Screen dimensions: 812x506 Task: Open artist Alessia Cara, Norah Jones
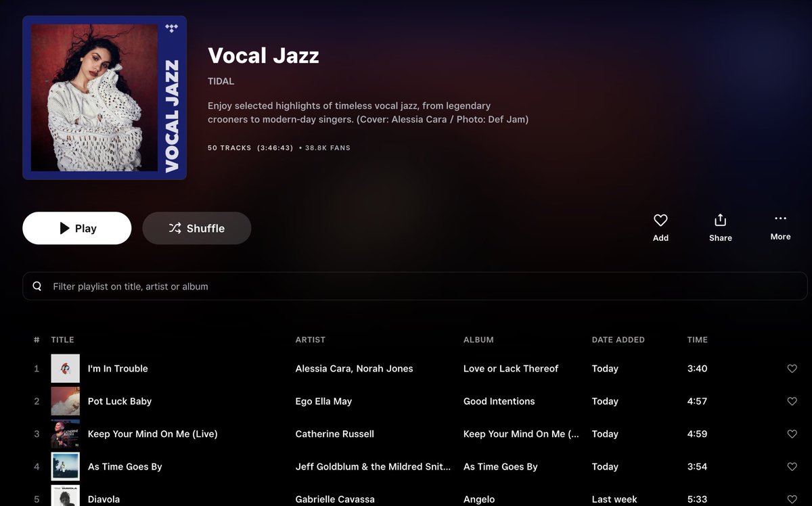pos(354,369)
